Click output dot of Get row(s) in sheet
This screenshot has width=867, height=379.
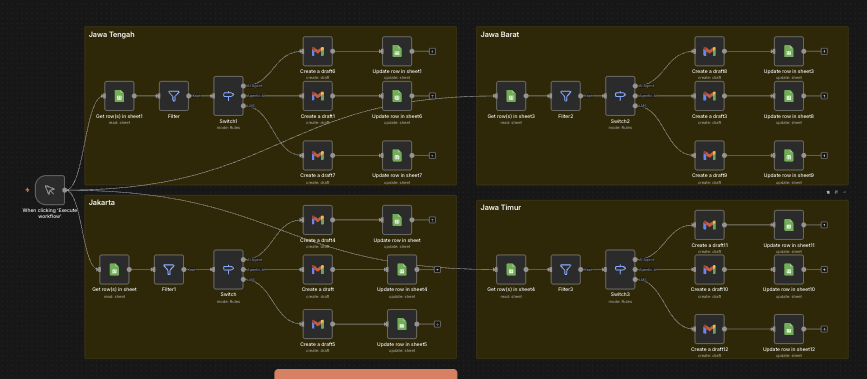tap(129, 269)
